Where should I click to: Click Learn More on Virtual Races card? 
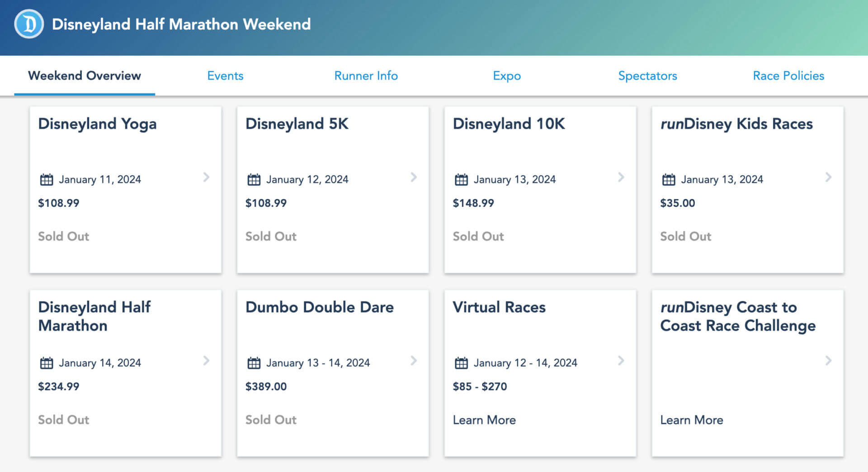(484, 420)
